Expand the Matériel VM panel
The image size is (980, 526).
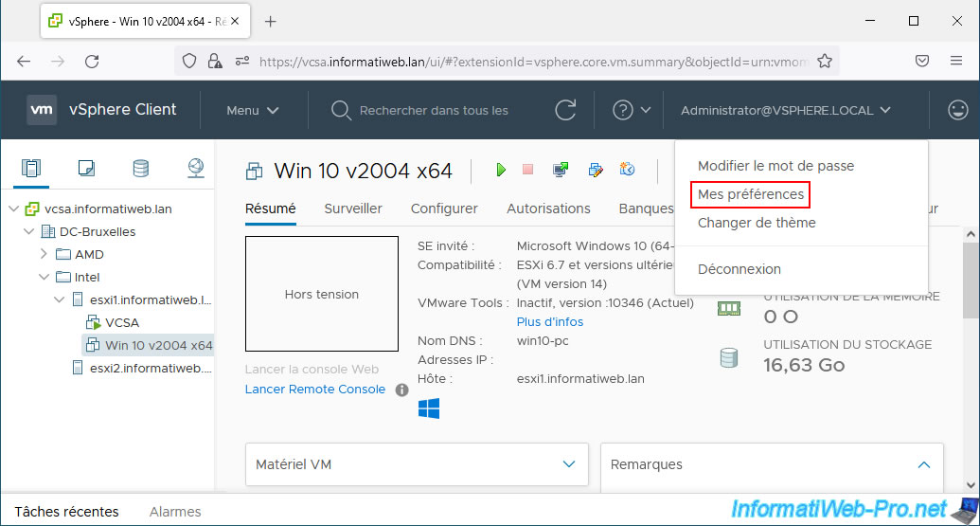[568, 464]
